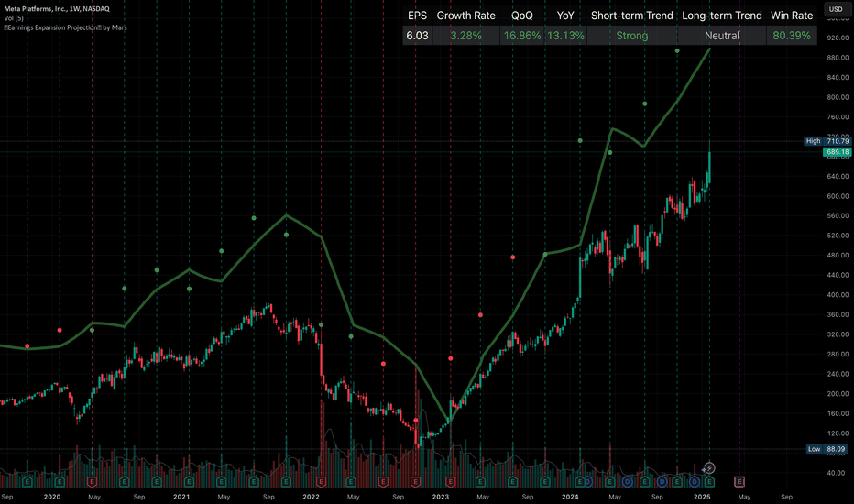Viewport: 854px width, 504px height.
Task: Click the Short-term Trend column header
Action: (631, 16)
